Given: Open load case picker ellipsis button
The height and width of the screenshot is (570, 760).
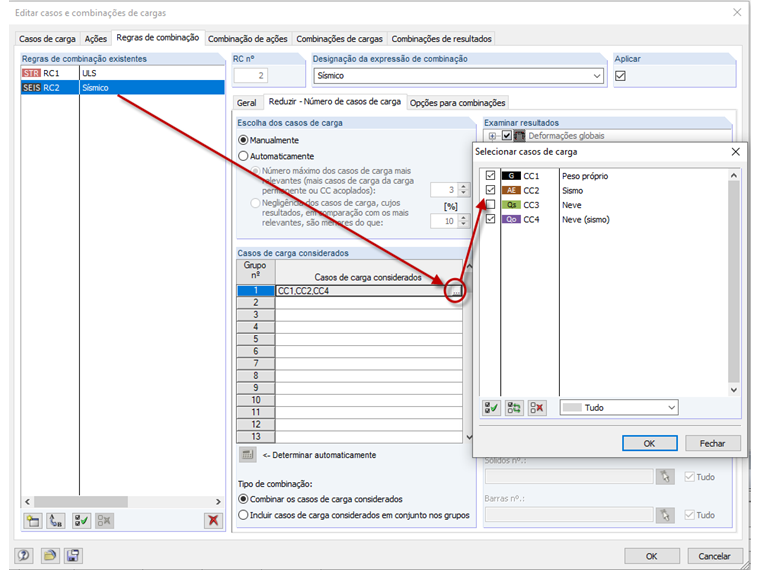Looking at the screenshot, I should (x=456, y=291).
